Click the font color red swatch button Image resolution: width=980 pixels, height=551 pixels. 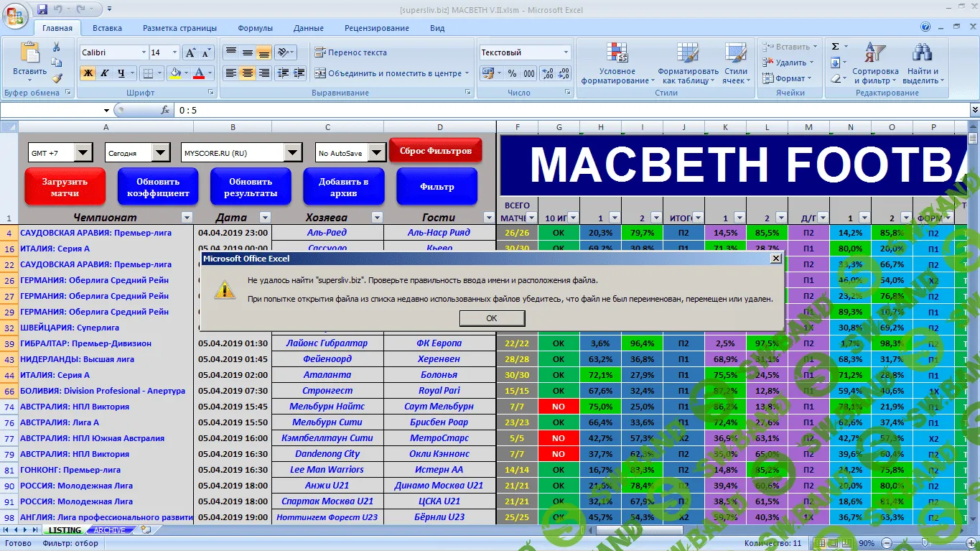tap(199, 73)
